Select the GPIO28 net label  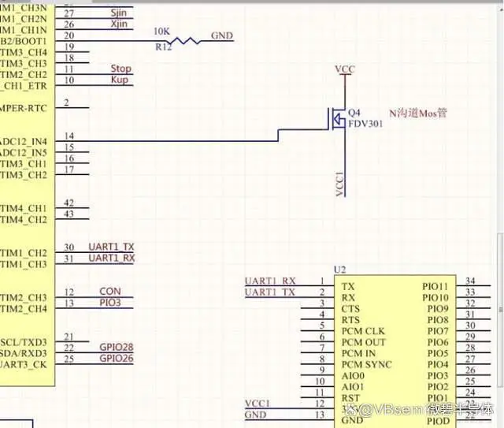[x=117, y=348]
